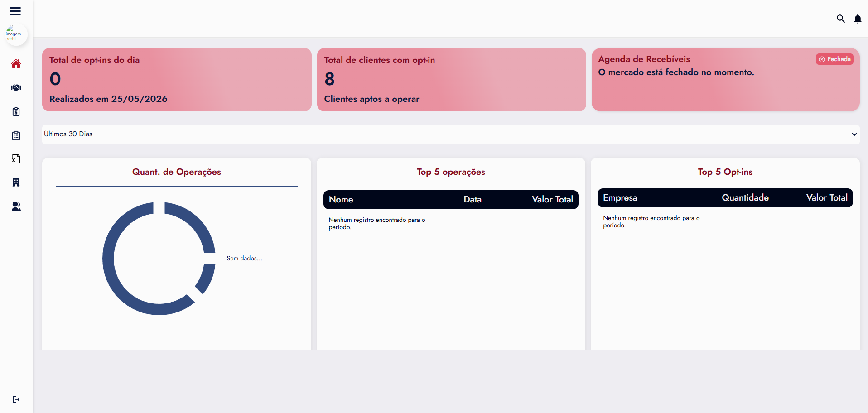The height and width of the screenshot is (413, 868).
Task: Open the Excel file icon in sidebar
Action: 16,159
